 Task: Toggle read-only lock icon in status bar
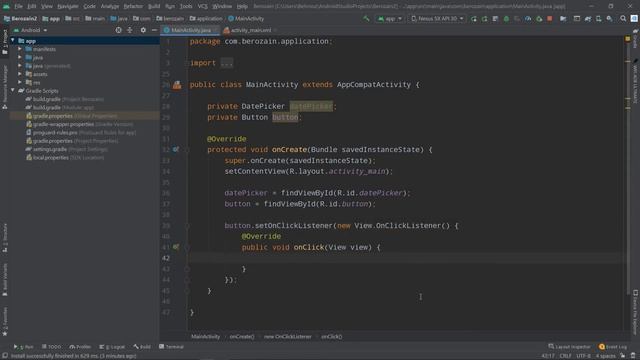click(x=622, y=356)
